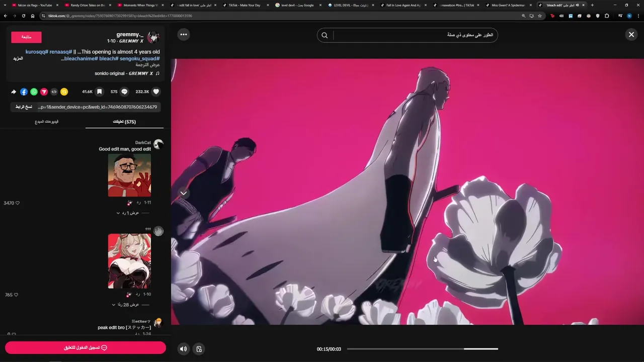Expand the 28 replies
This screenshot has width=644, height=362.
(x=126, y=305)
